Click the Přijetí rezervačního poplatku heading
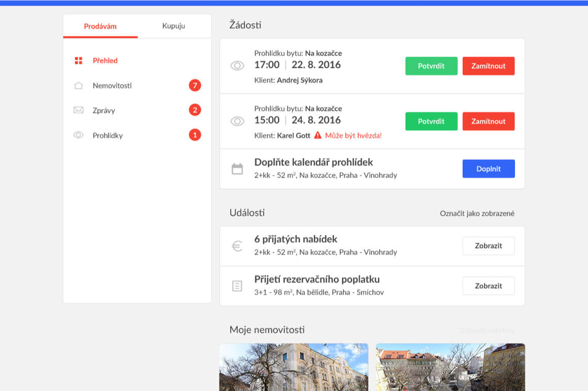This screenshot has height=391, width=588. point(317,280)
